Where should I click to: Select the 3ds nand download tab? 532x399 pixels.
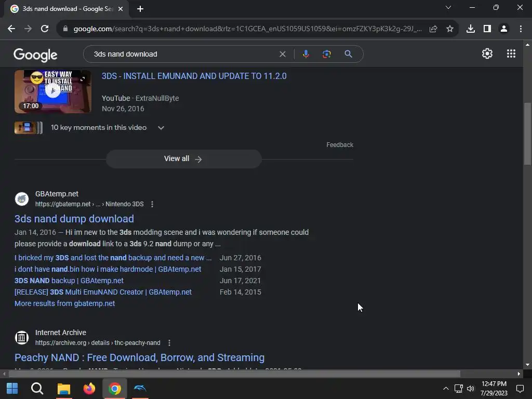[66, 9]
